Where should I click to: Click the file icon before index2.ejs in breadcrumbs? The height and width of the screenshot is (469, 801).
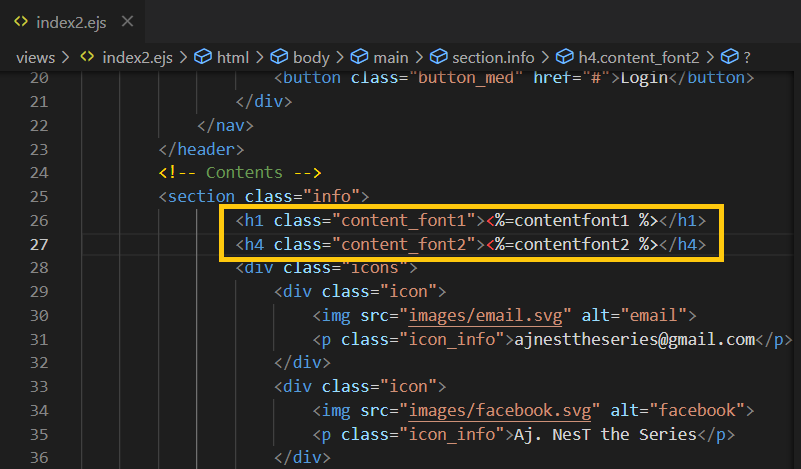[87, 57]
